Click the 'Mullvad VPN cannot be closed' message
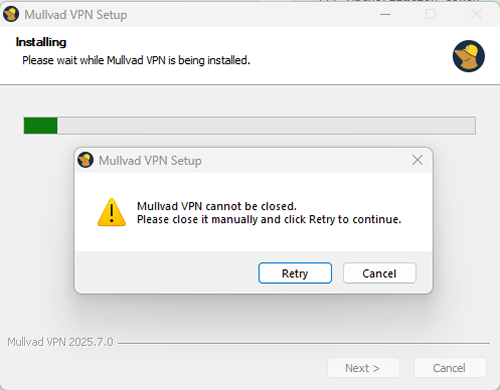Screen dimensions: 500x390 coord(217,206)
